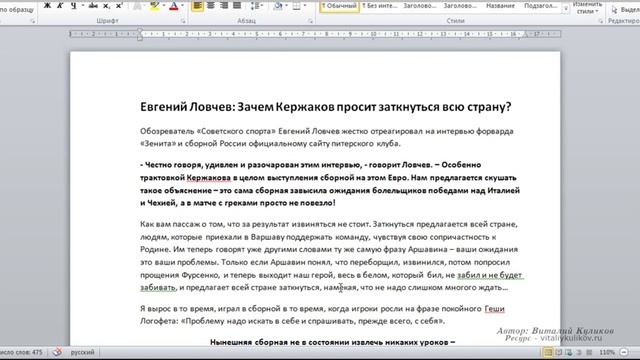
Task: Click Format Painter 'по образцу'
Action: 17,9
